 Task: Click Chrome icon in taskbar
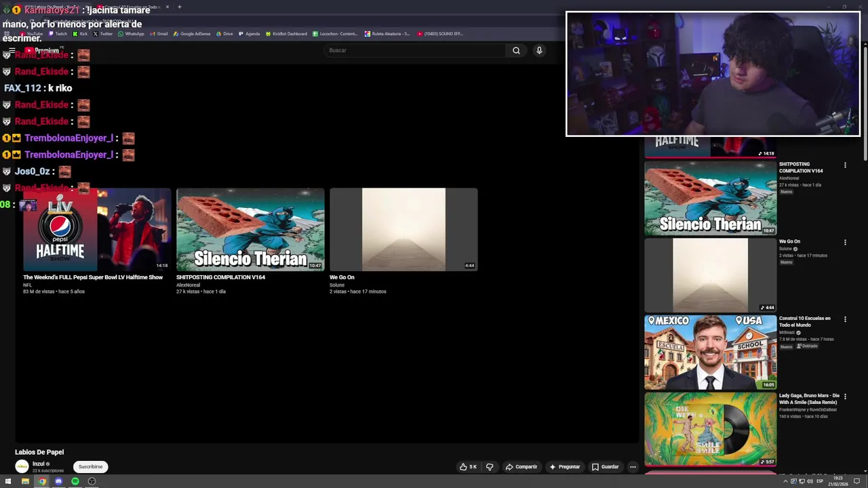click(x=42, y=481)
